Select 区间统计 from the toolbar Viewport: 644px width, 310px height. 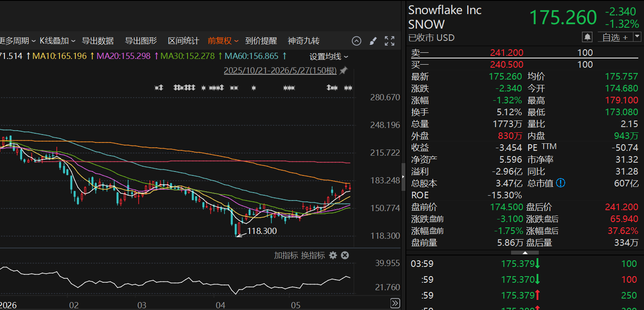click(184, 41)
